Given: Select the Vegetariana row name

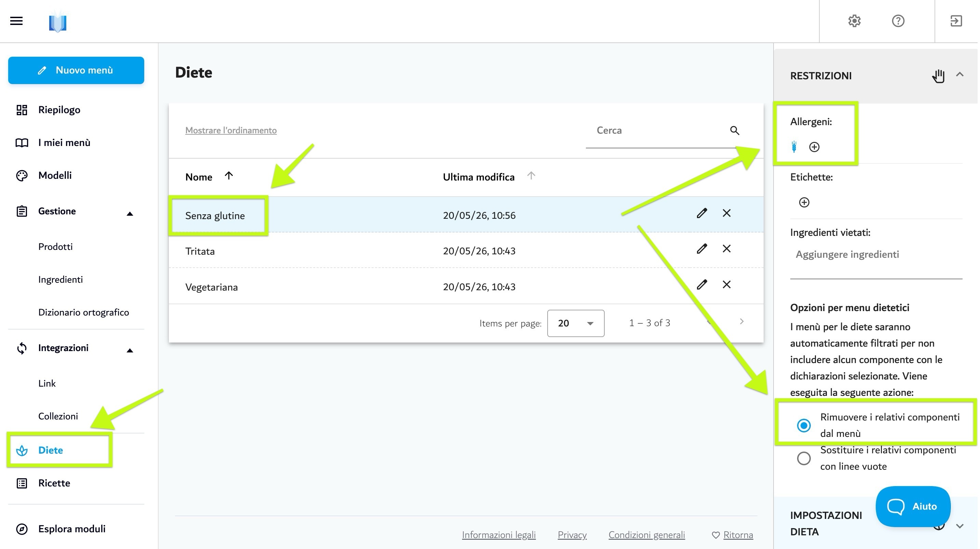Looking at the screenshot, I should 212,287.
